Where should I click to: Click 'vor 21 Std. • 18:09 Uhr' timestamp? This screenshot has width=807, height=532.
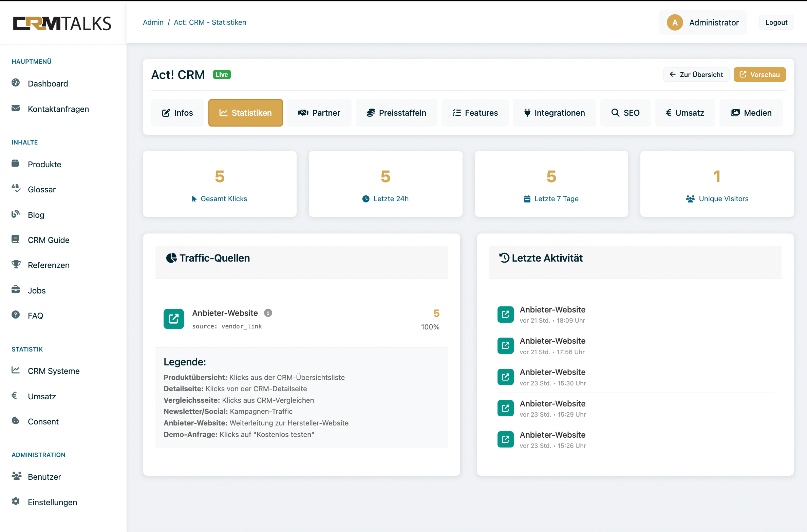(552, 321)
